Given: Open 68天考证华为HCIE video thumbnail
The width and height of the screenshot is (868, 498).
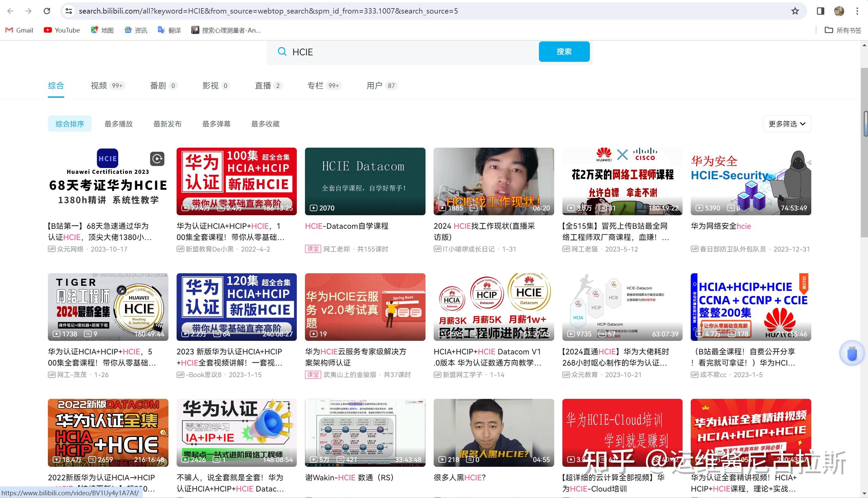Looking at the screenshot, I should pos(107,181).
